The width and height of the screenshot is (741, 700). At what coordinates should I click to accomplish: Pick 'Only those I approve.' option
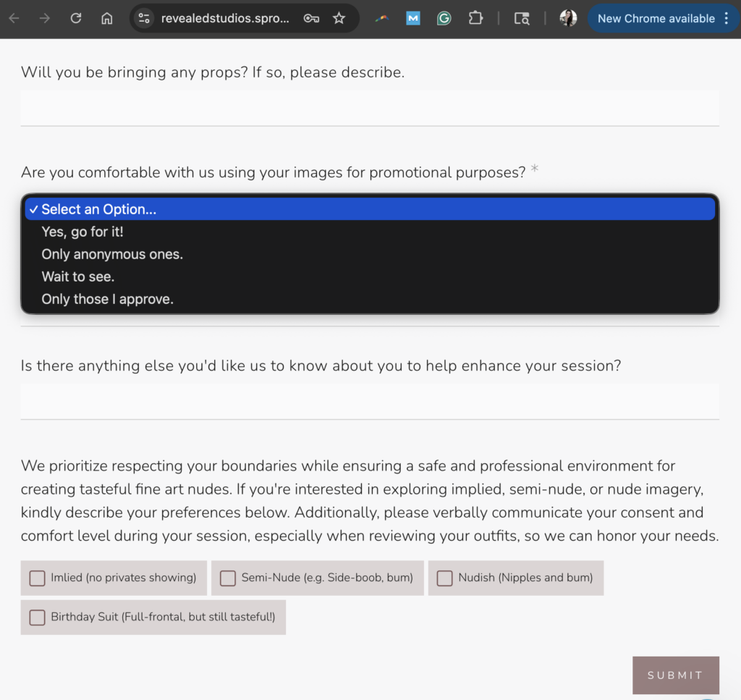point(107,298)
